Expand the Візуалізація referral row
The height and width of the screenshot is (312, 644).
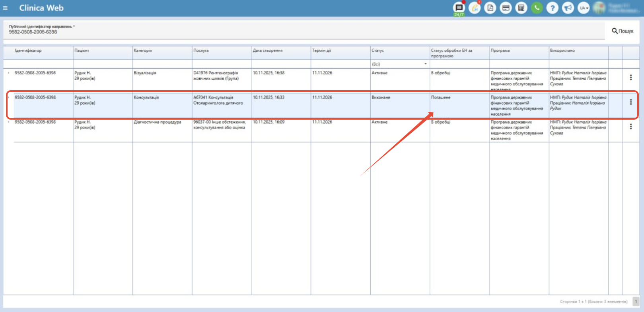click(x=9, y=73)
